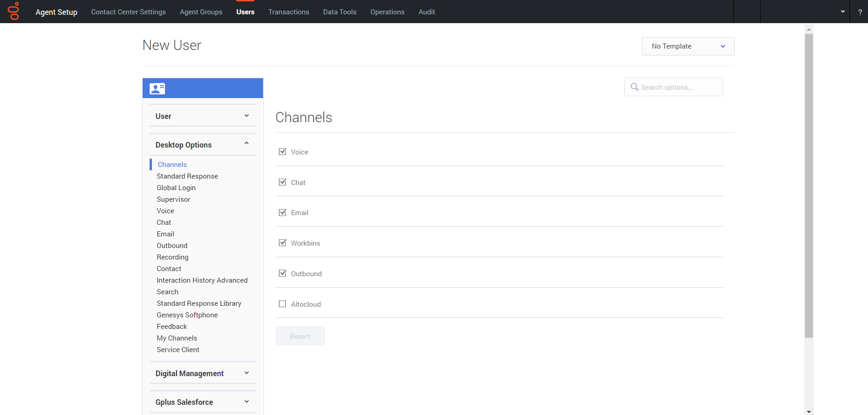Open Email options in the sidebar
The height and width of the screenshot is (415, 868).
tap(165, 234)
